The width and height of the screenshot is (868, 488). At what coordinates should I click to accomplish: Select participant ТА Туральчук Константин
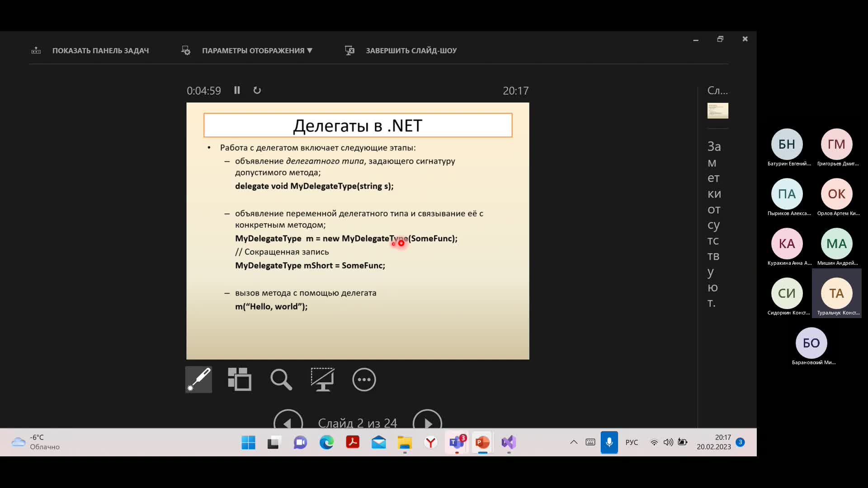click(837, 294)
